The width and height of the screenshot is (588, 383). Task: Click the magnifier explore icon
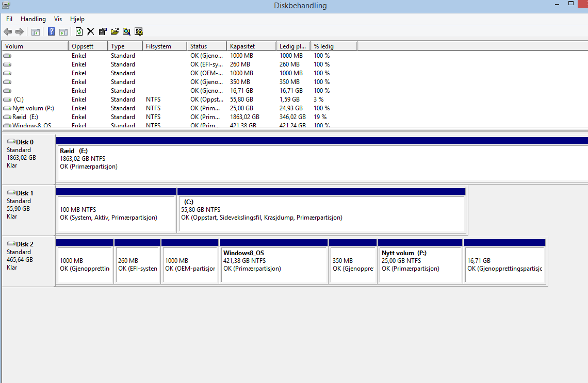coord(126,32)
